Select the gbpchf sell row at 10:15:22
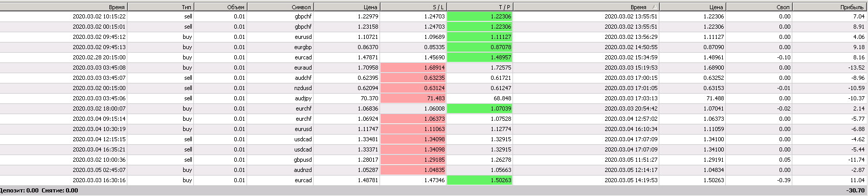The image size is (868, 196). pyautogui.click(x=434, y=16)
